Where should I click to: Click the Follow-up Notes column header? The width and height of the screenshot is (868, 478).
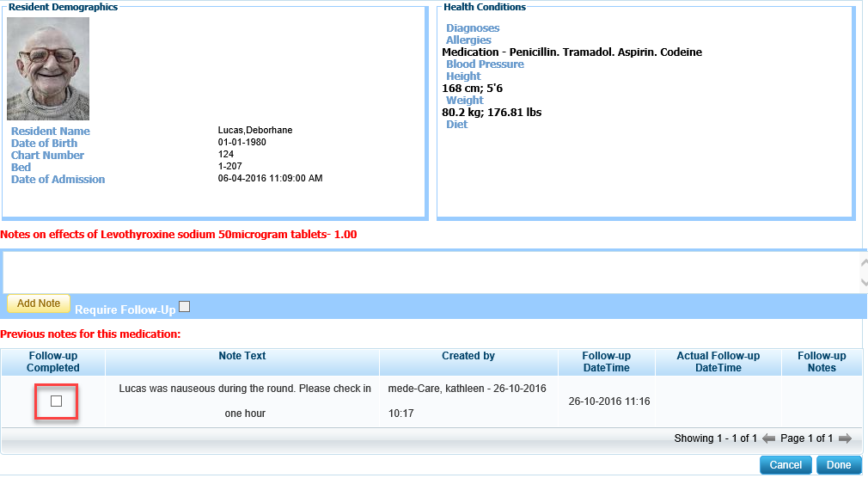coord(822,362)
